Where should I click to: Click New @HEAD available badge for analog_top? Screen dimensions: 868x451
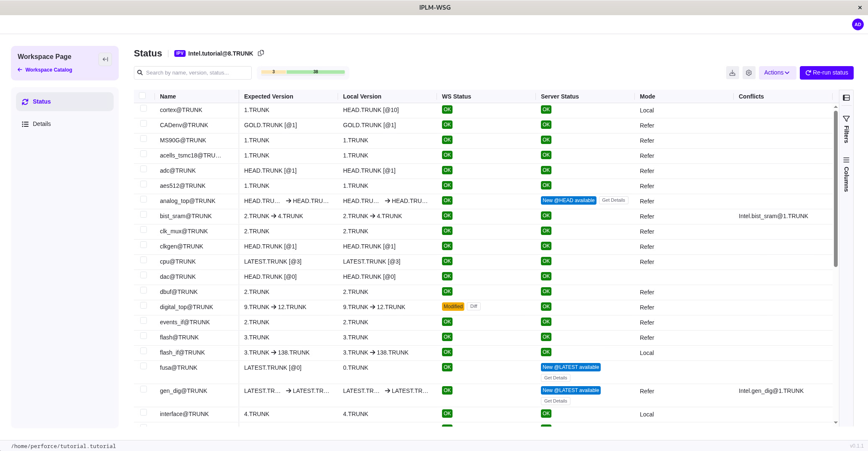[x=568, y=200]
